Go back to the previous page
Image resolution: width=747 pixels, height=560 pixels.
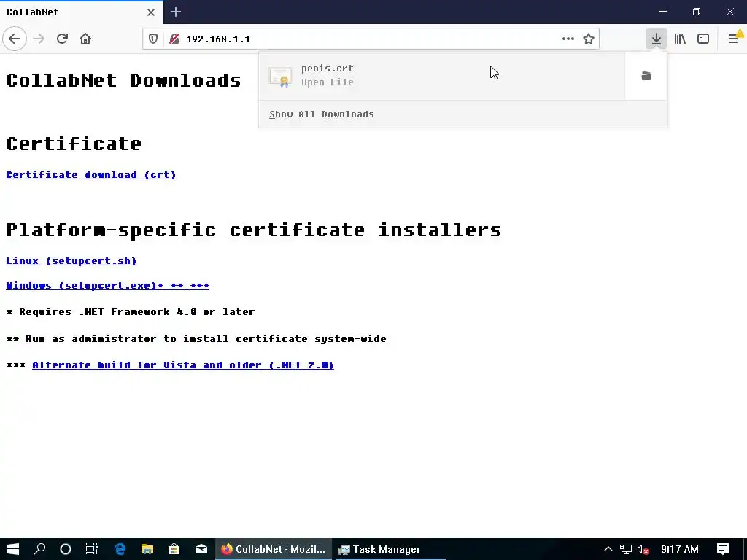(x=15, y=39)
